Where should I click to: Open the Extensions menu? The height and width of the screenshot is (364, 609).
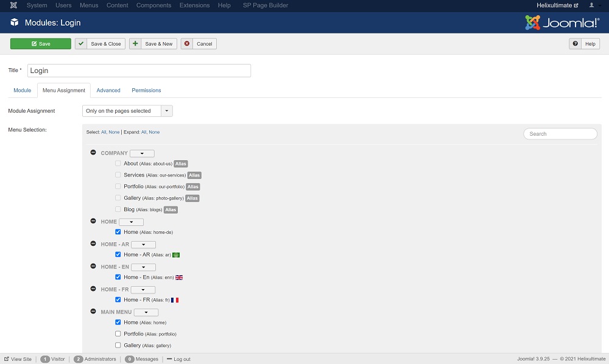coord(193,5)
